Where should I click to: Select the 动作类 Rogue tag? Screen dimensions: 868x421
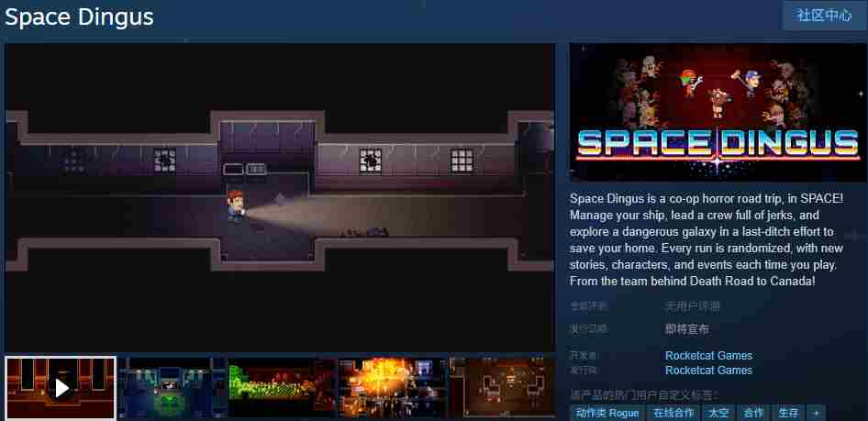(x=606, y=413)
